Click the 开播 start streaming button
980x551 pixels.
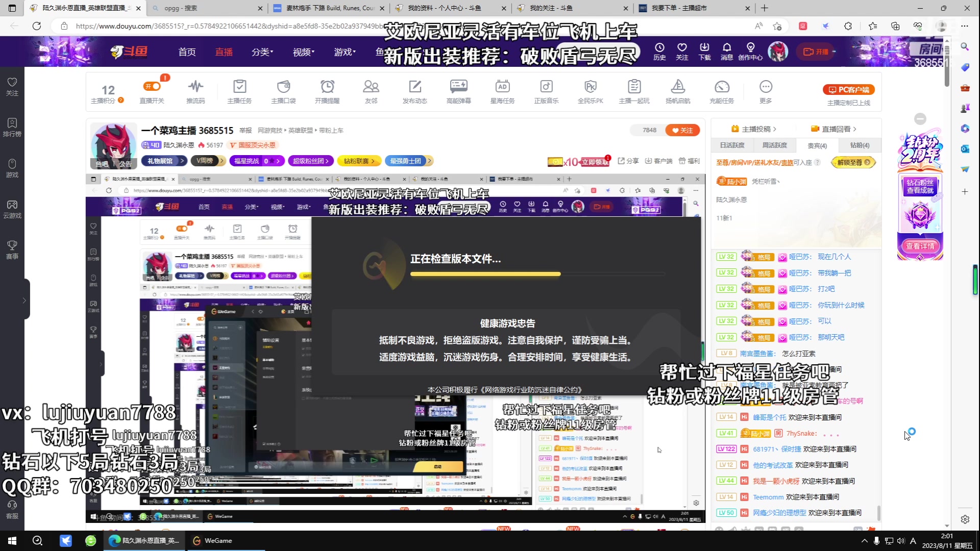click(x=817, y=52)
